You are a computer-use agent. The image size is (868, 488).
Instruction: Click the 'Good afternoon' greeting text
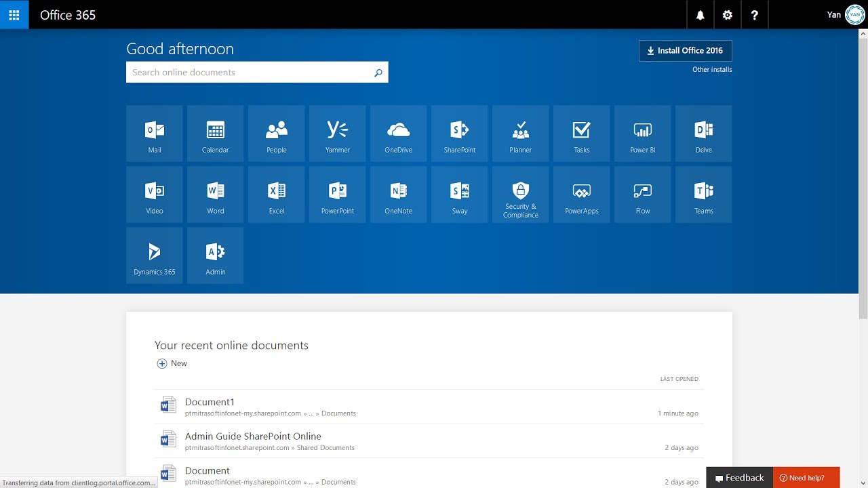(180, 49)
